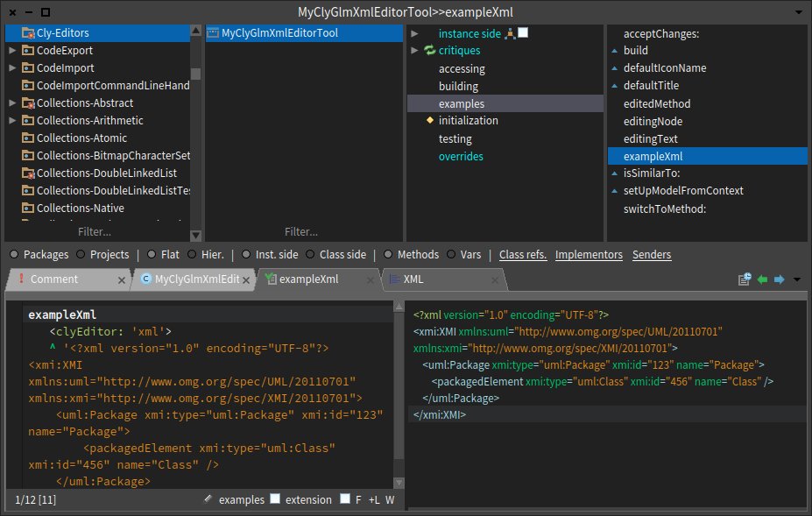Viewport: 812px width, 516px height.
Task: Open the Comment tab
Action: [x=54, y=279]
